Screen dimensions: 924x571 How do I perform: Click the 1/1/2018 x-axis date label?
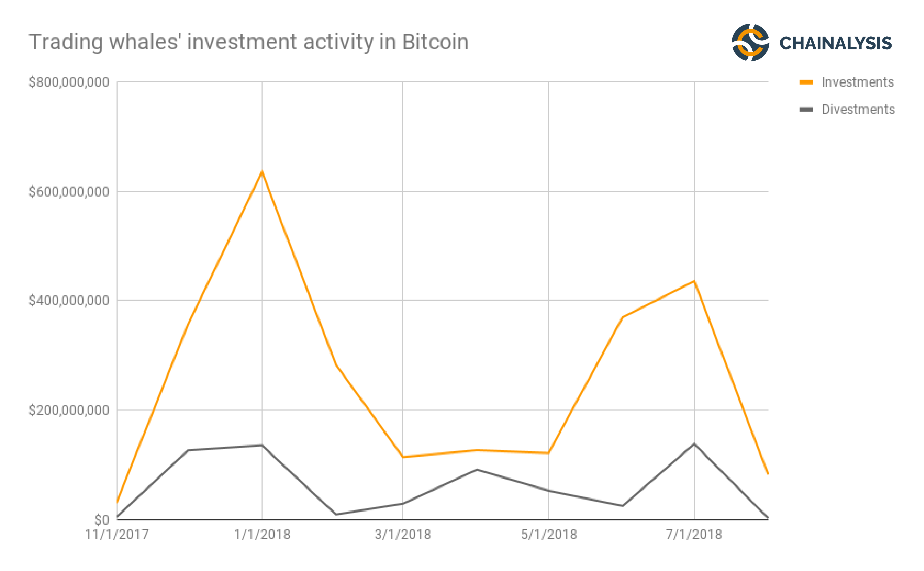coord(262,535)
